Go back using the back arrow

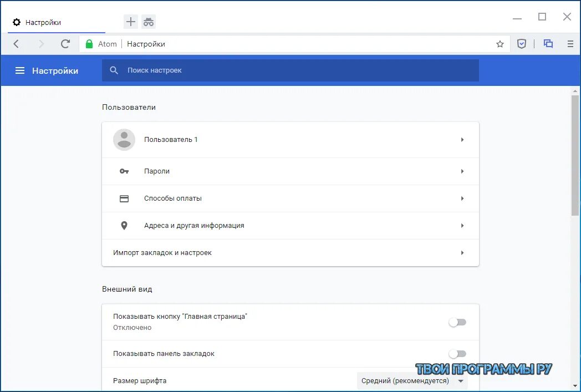16,44
